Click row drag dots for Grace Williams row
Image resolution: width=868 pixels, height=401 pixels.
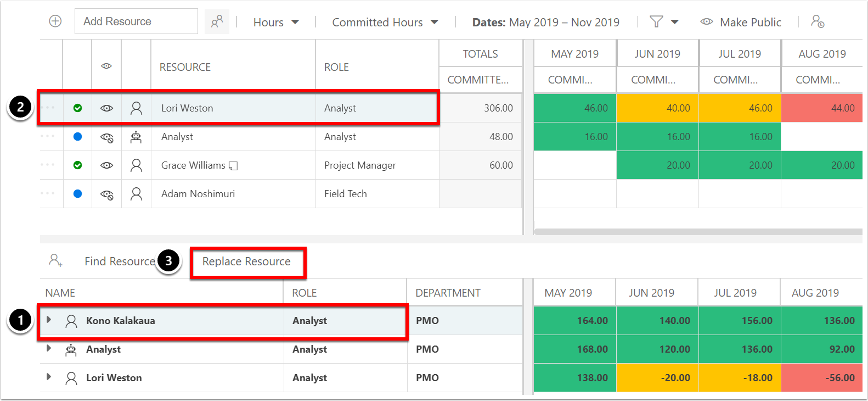(48, 165)
